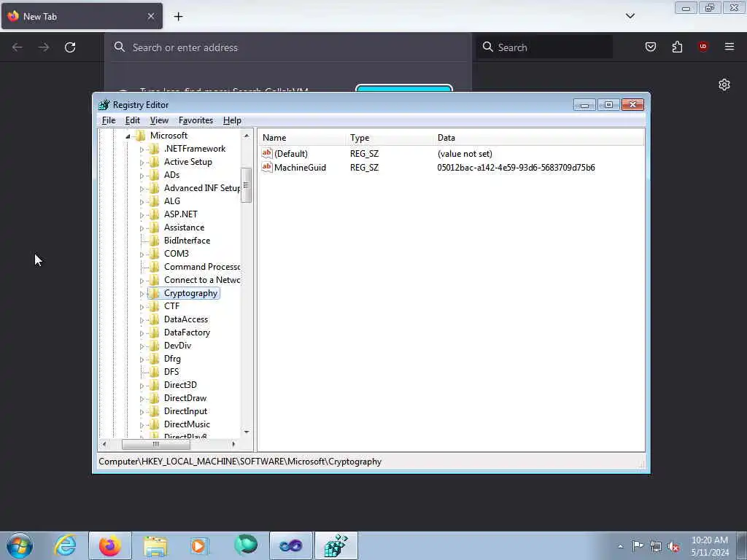747x560 pixels.
Task: Click the Registry Editor title bar icon
Action: pyautogui.click(x=104, y=105)
